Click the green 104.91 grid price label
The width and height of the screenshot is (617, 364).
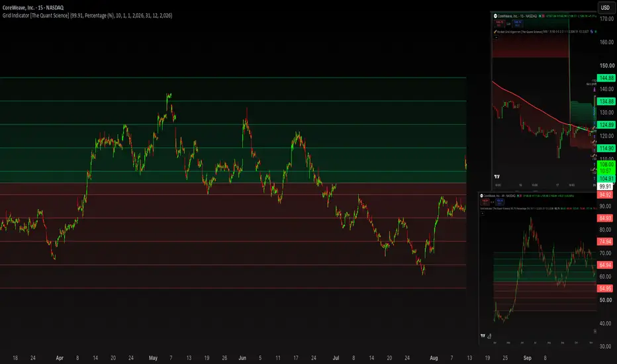click(x=606, y=179)
